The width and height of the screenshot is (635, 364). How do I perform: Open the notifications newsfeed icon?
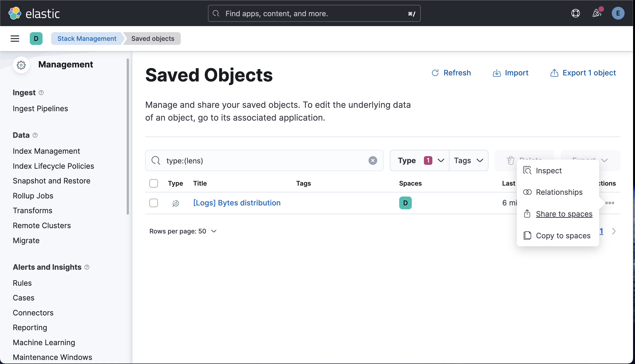tap(597, 13)
